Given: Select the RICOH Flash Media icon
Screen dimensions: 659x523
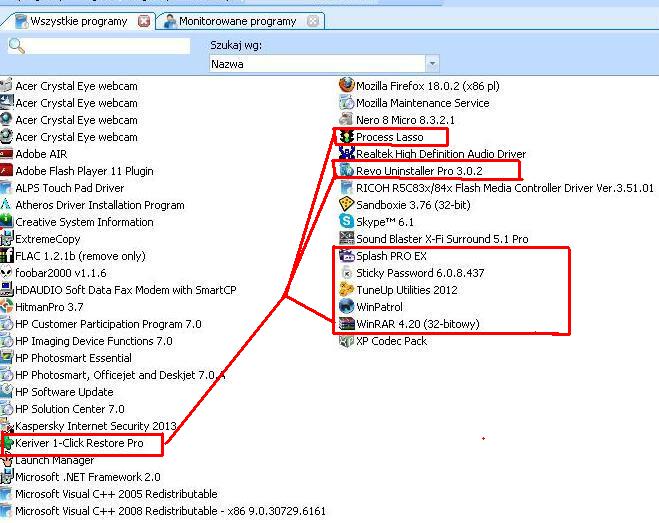Looking at the screenshot, I should [346, 188].
